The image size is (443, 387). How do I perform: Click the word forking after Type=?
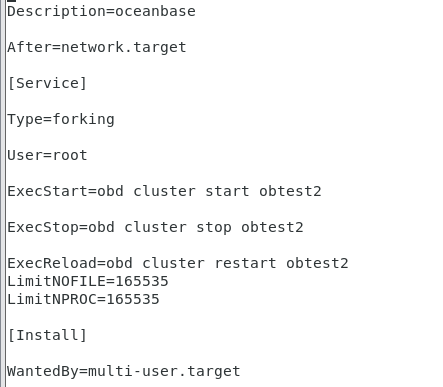click(x=83, y=119)
